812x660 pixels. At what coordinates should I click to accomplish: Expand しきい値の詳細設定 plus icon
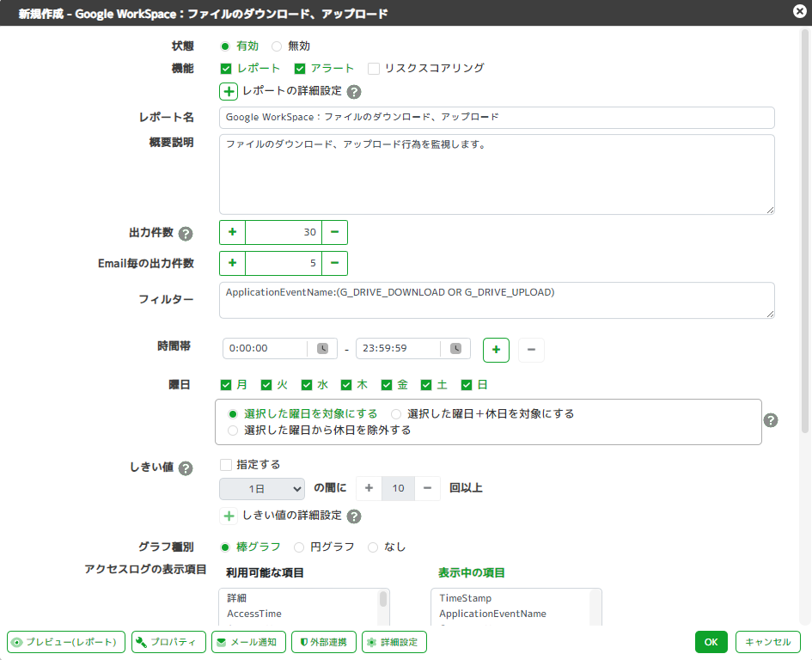[x=229, y=516]
